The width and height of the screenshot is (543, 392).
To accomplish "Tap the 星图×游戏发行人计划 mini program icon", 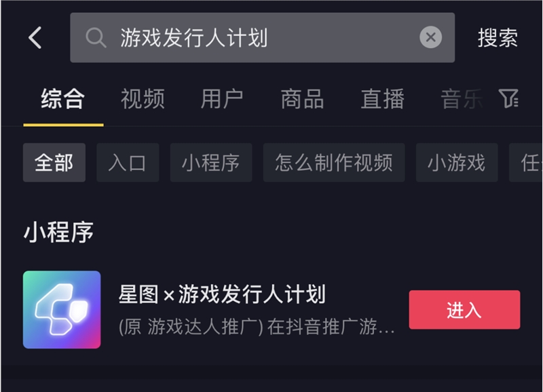I will point(62,309).
